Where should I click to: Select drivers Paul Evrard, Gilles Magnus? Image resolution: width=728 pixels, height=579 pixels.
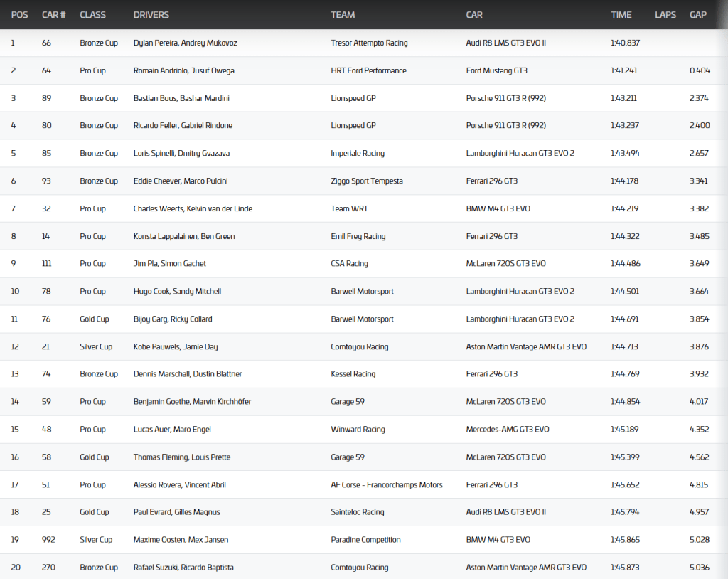tap(177, 512)
